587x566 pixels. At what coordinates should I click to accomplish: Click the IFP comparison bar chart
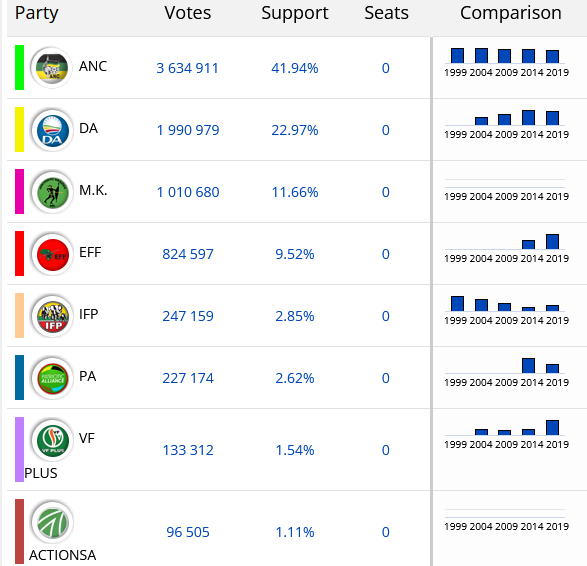point(507,311)
